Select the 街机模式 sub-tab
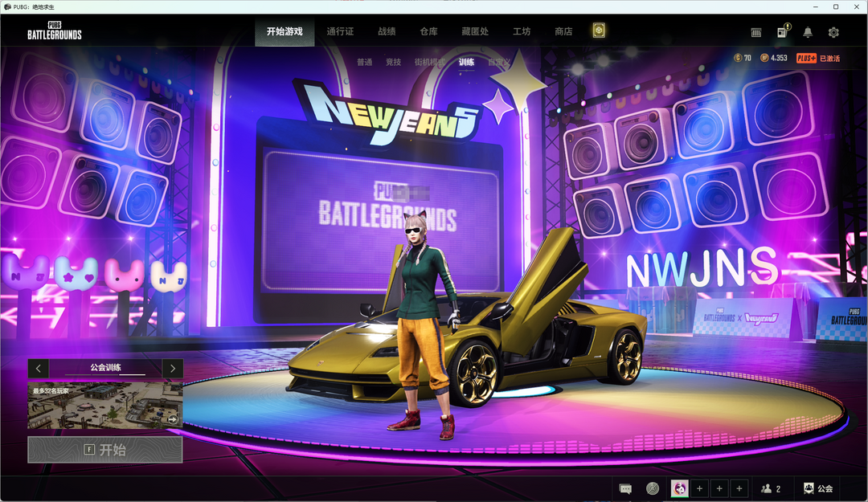Viewport: 868px width, 502px height. coord(429,62)
